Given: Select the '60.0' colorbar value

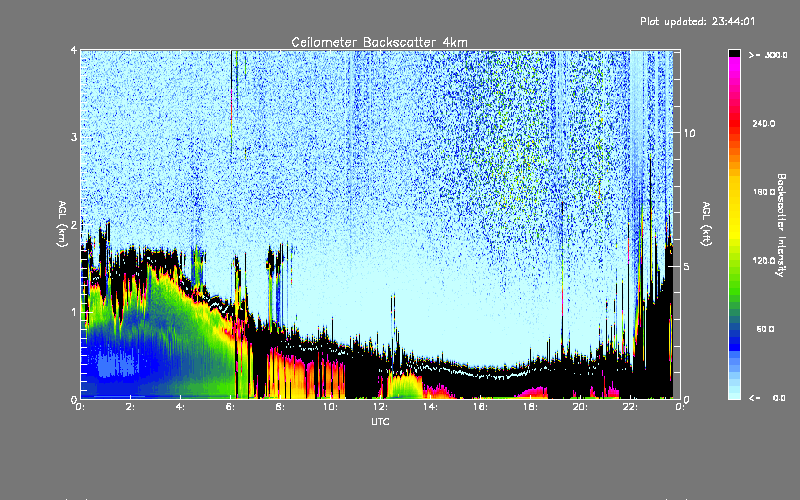Looking at the screenshot, I should point(765,329).
